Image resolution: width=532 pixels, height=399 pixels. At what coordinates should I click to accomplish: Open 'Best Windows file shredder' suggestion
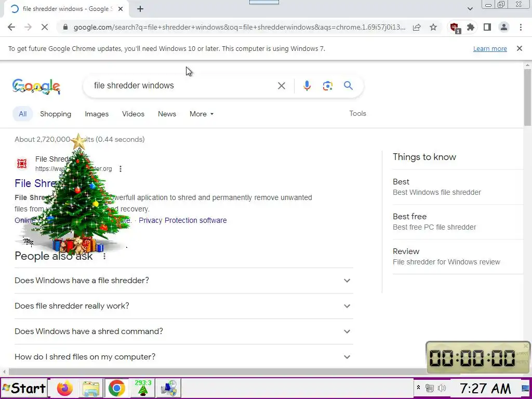point(458,187)
